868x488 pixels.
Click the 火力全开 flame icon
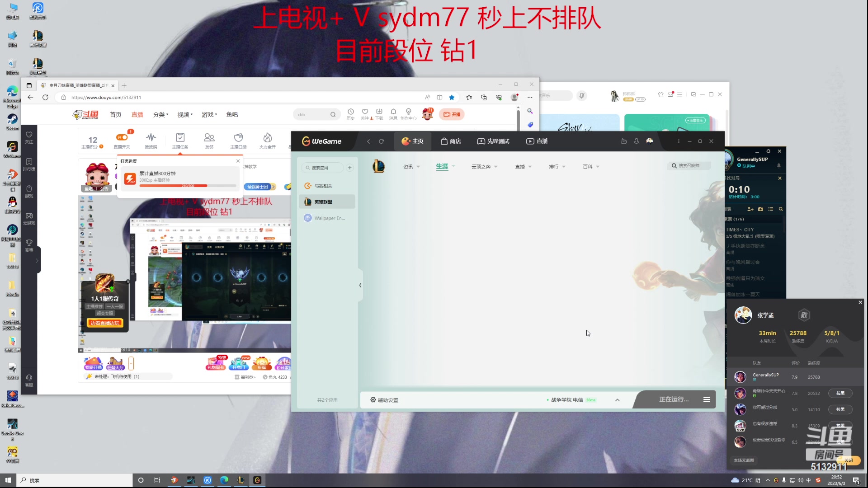(267, 137)
